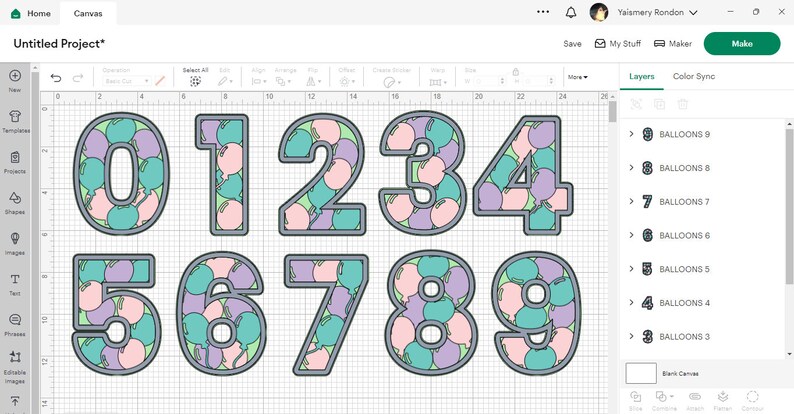
Task: Open Editable Images panel
Action: (x=15, y=367)
